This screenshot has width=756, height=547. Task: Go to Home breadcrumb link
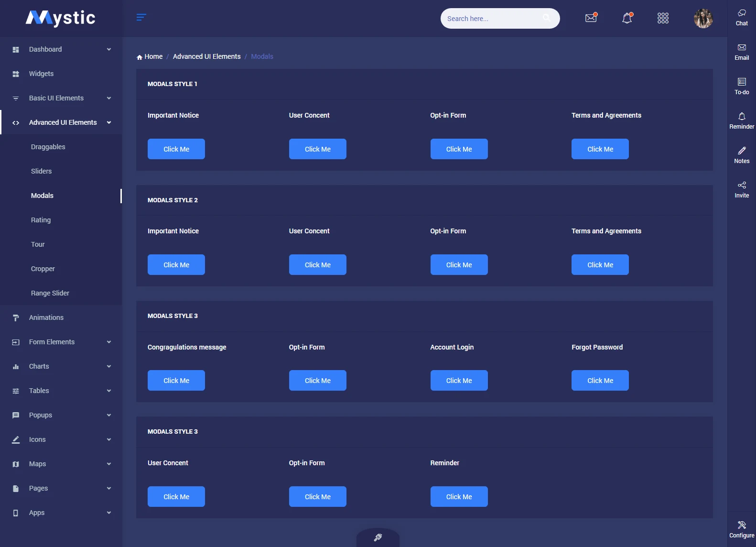coord(153,56)
